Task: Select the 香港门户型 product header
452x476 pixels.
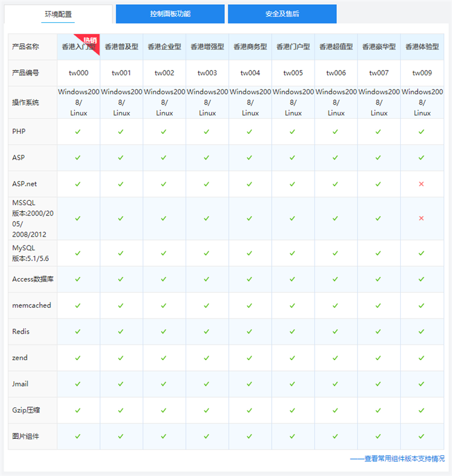Action: tap(293, 47)
